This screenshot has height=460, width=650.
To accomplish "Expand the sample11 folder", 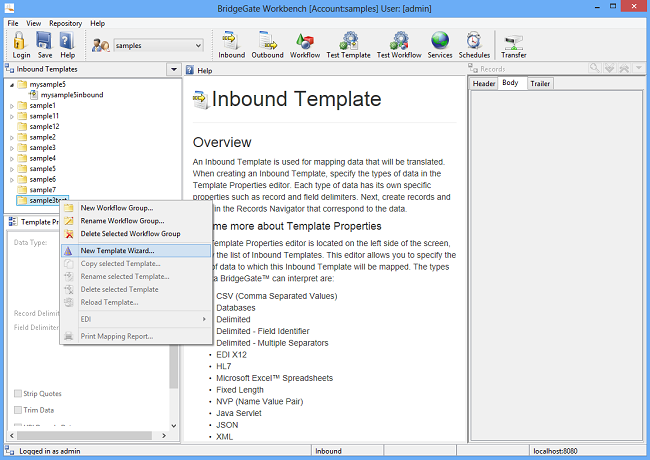I will [x=12, y=116].
